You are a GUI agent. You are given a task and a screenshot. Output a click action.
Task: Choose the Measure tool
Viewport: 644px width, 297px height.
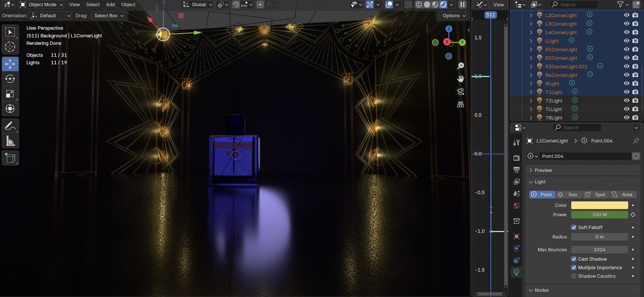tap(10, 141)
